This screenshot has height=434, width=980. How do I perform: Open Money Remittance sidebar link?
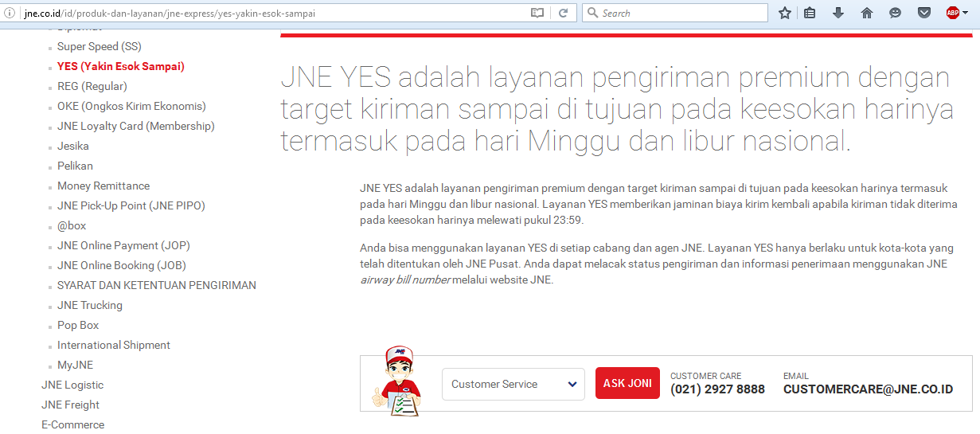click(103, 186)
